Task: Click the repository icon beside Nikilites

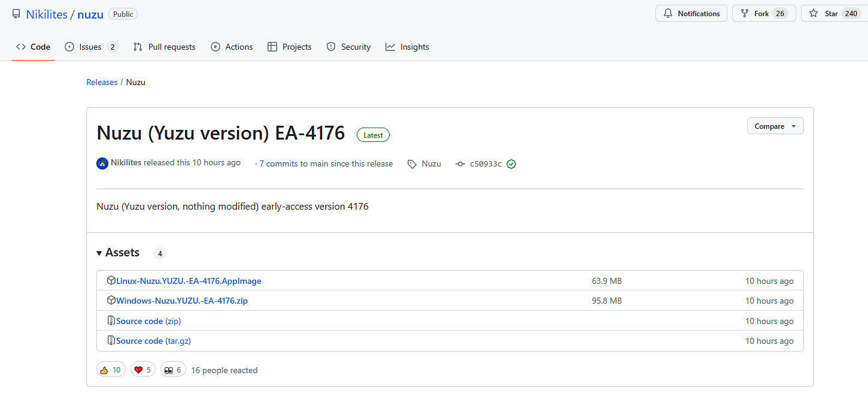Action: coord(16,14)
